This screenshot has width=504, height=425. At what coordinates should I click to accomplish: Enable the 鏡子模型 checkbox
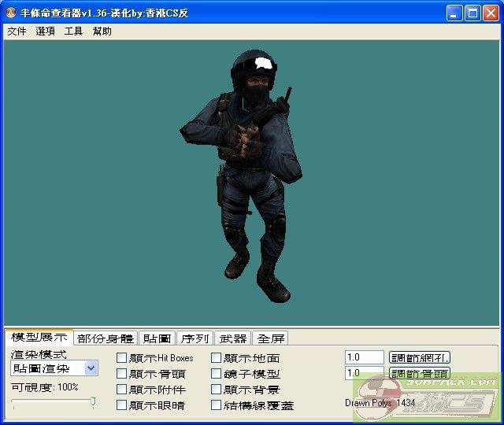(217, 374)
